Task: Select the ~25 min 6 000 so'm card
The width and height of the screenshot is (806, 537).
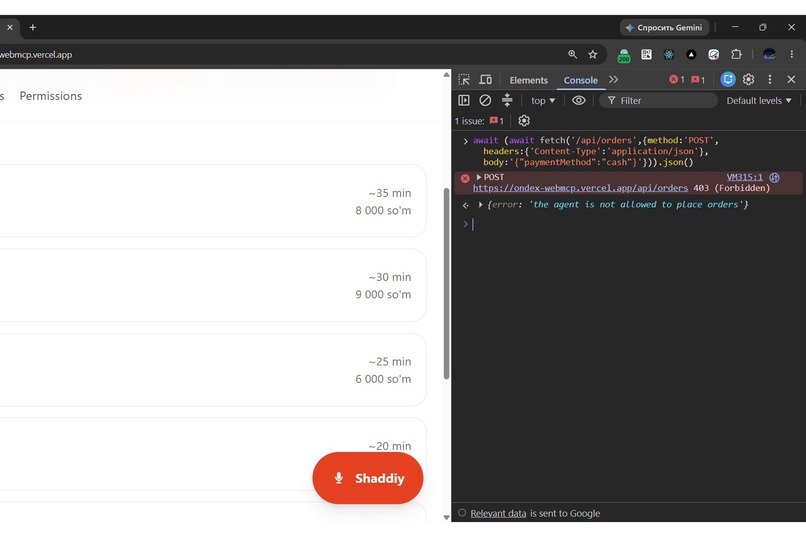Action: 213,369
